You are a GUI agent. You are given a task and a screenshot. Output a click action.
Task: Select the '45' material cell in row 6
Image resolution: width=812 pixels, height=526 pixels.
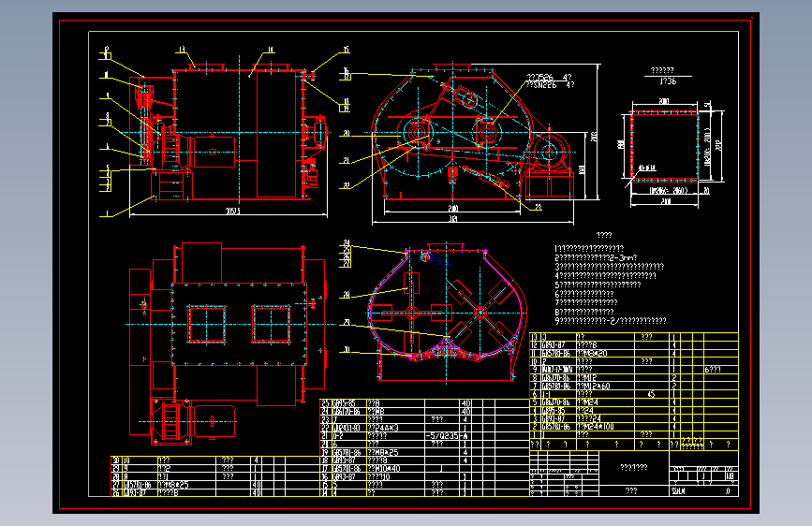coord(651,394)
